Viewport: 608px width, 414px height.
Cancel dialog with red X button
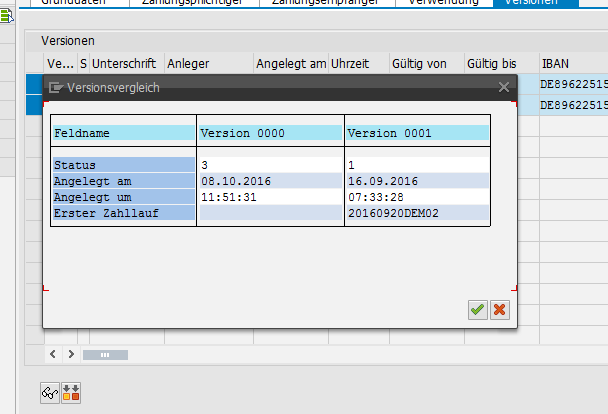(x=499, y=310)
